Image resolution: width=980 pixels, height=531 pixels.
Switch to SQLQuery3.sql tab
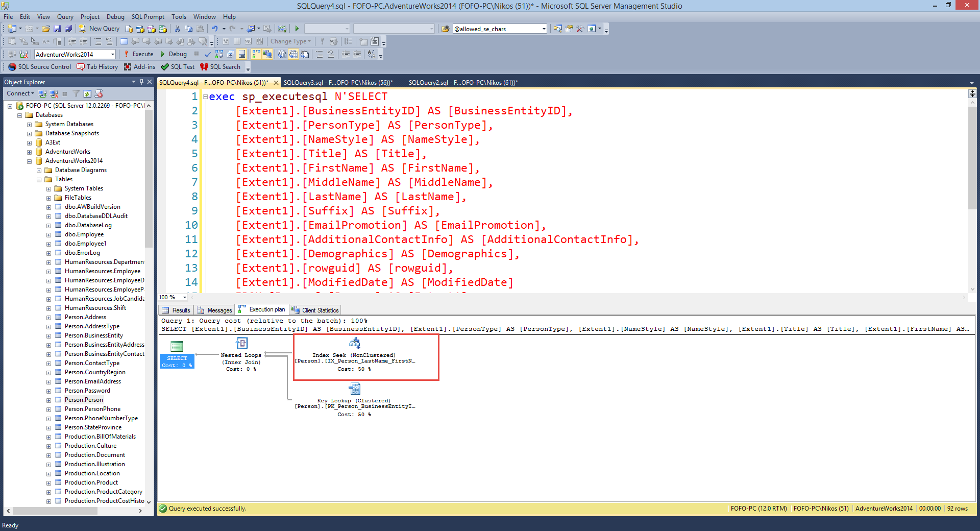click(338, 83)
